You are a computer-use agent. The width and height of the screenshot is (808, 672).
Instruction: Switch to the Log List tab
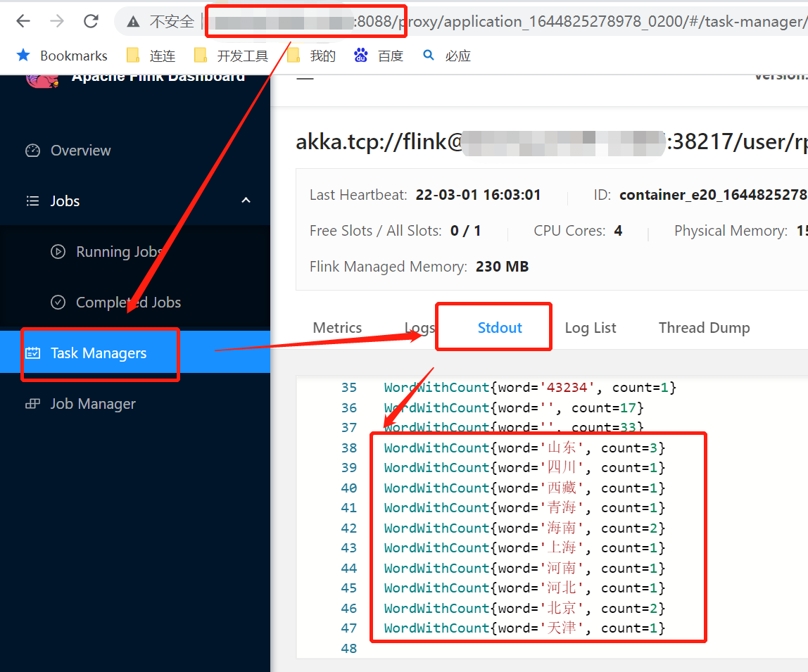[x=590, y=329]
